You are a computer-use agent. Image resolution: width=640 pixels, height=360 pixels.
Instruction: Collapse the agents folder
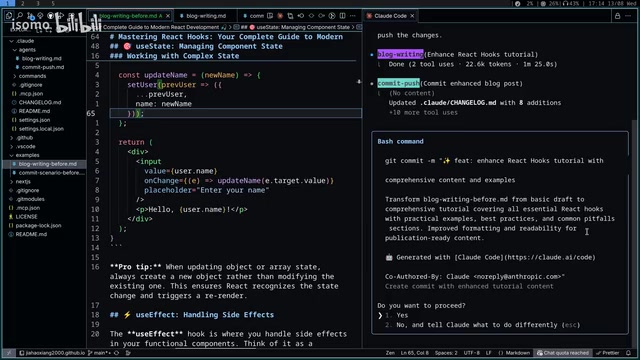[x=27, y=50]
